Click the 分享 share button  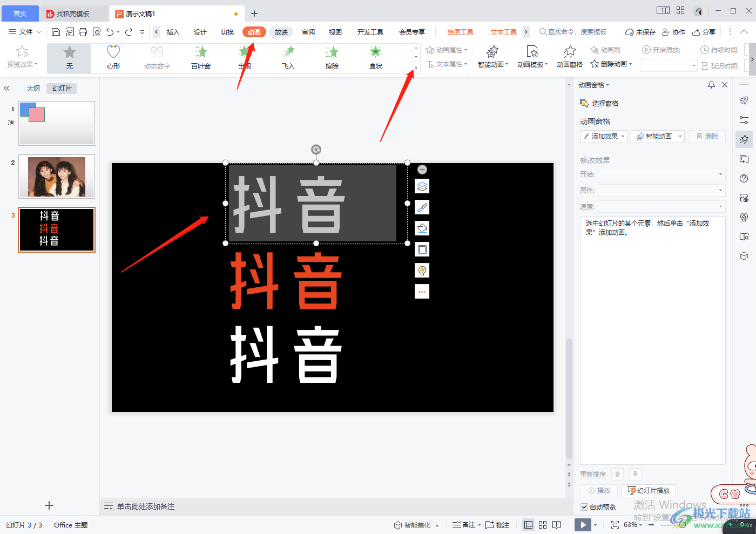[704, 32]
